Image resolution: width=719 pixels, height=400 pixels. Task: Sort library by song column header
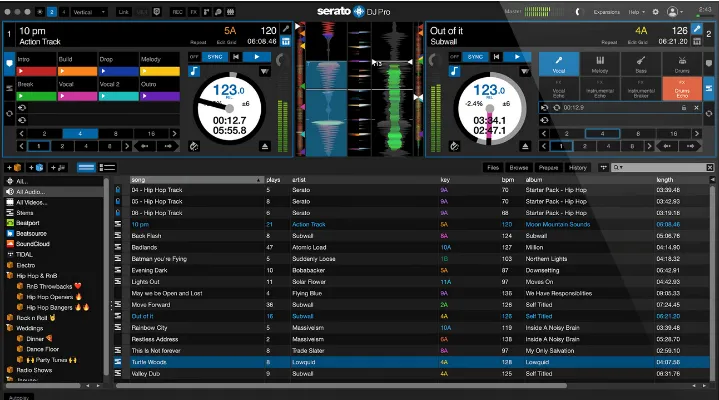pyautogui.click(x=197, y=180)
